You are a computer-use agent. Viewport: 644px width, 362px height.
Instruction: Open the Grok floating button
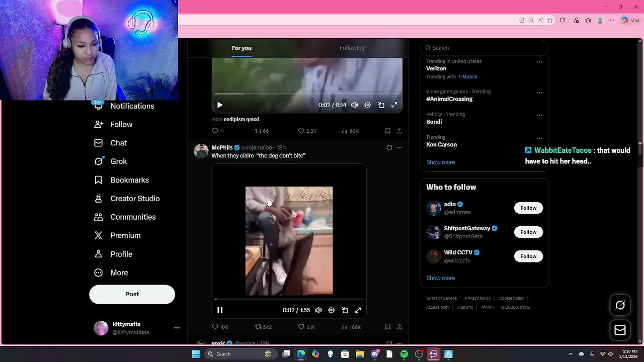[620, 305]
